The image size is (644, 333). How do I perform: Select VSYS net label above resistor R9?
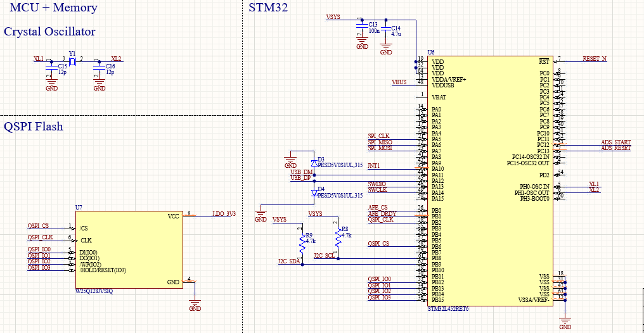pyautogui.click(x=280, y=220)
